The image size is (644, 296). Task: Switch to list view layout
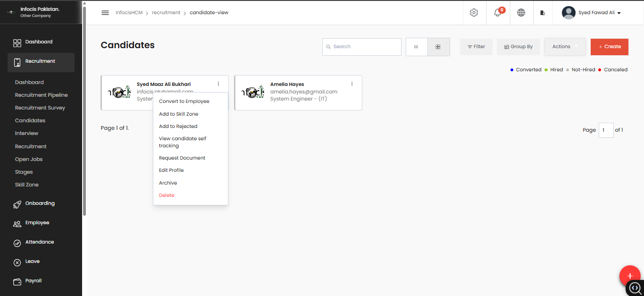416,47
